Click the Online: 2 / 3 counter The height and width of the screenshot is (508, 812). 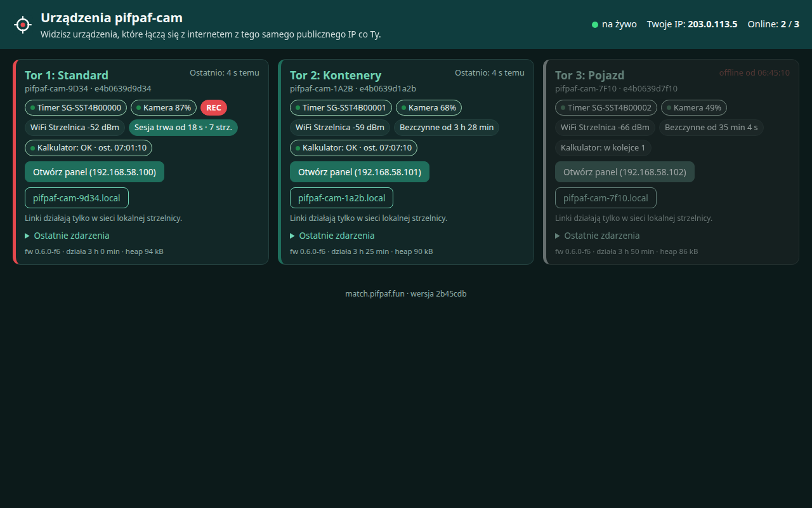pos(773,25)
